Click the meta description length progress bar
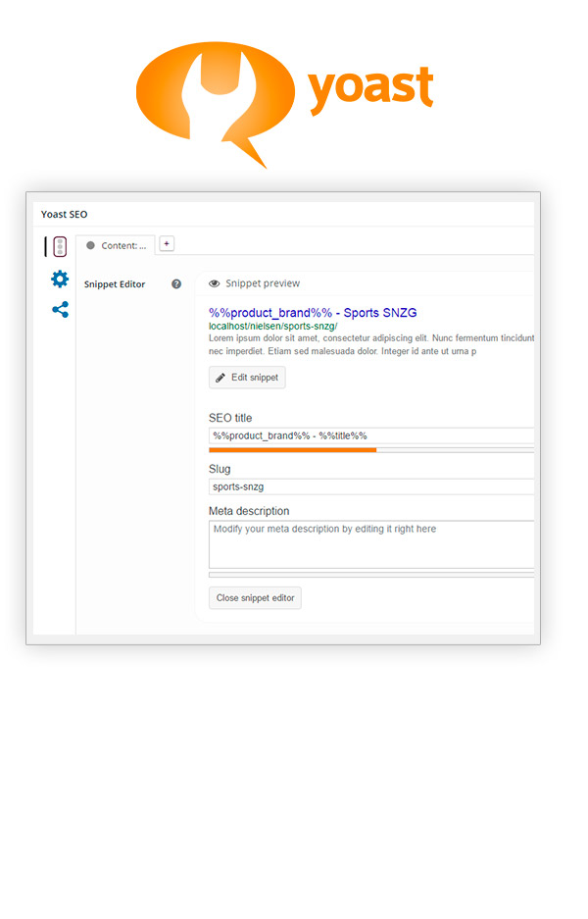 [x=371, y=575]
